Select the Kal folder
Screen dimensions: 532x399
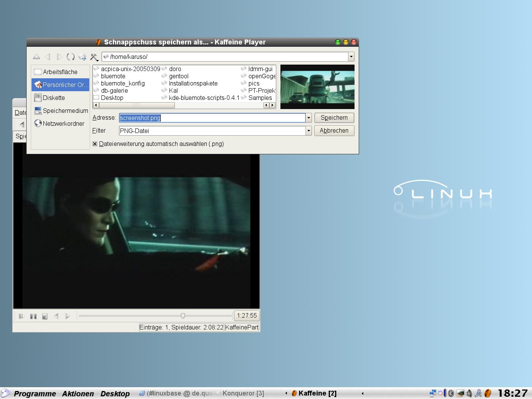coord(170,90)
